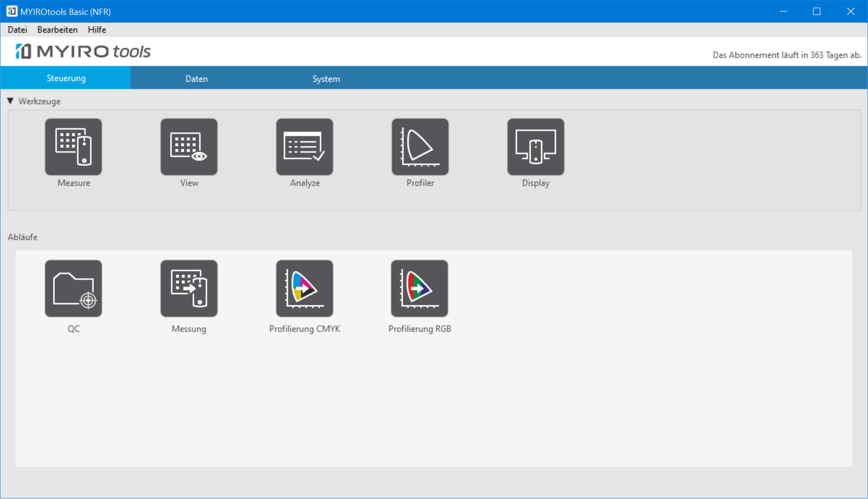
Task: Switch to the Daten tab
Action: pos(197,79)
